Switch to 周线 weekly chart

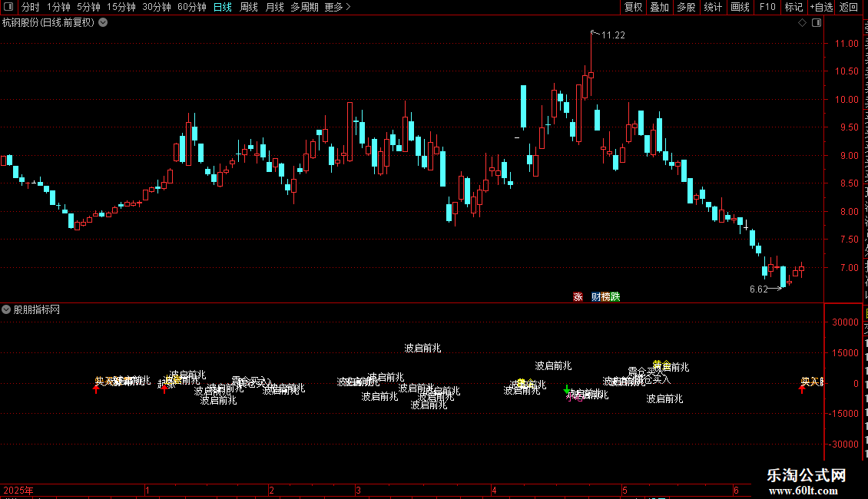[249, 7]
